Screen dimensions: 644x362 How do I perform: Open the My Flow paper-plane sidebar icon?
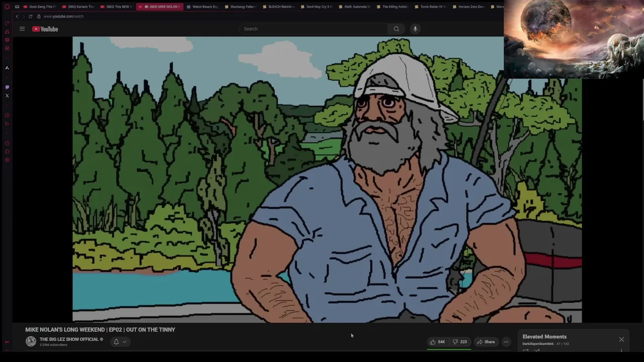pos(7,124)
